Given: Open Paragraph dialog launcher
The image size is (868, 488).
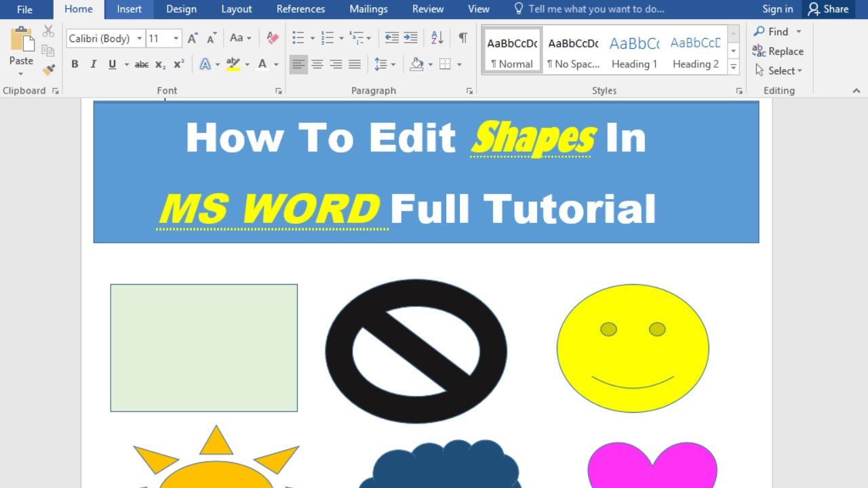Looking at the screenshot, I should [x=469, y=91].
